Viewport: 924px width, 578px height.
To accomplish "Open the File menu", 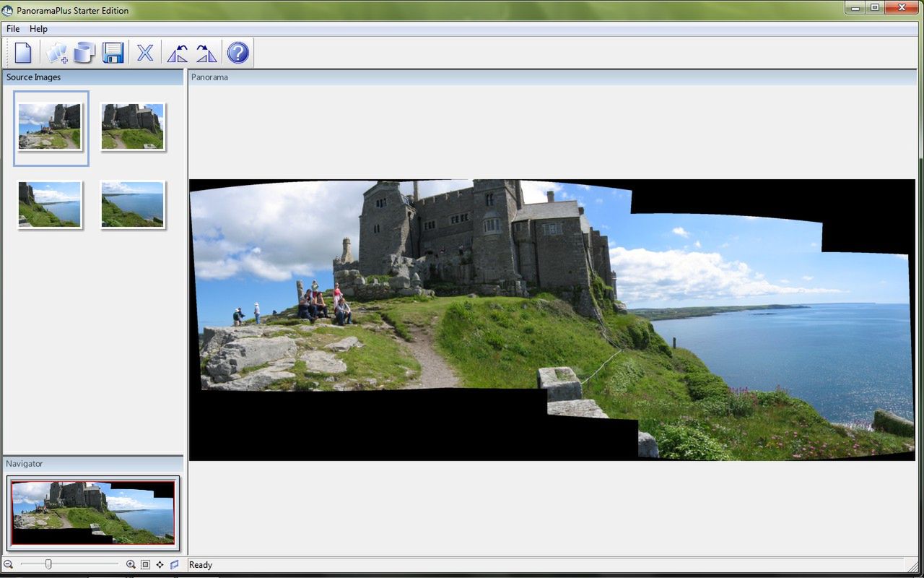I will click(x=13, y=29).
